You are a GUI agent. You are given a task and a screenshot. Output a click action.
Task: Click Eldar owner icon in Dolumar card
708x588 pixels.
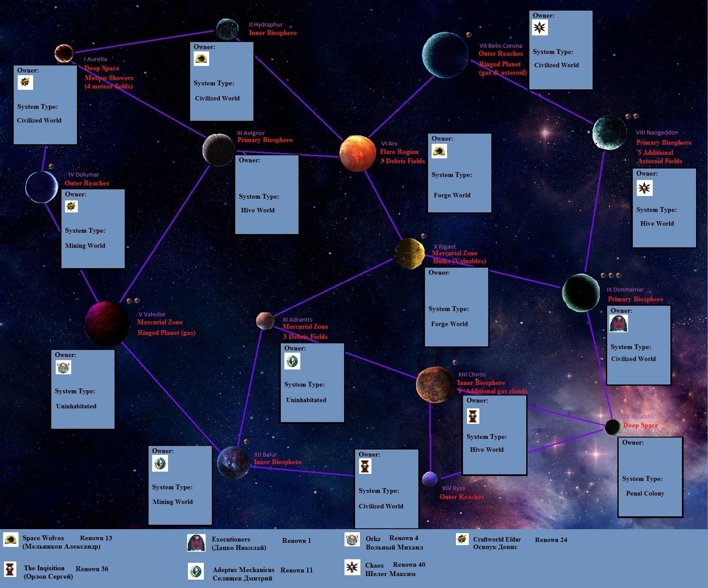[71, 206]
